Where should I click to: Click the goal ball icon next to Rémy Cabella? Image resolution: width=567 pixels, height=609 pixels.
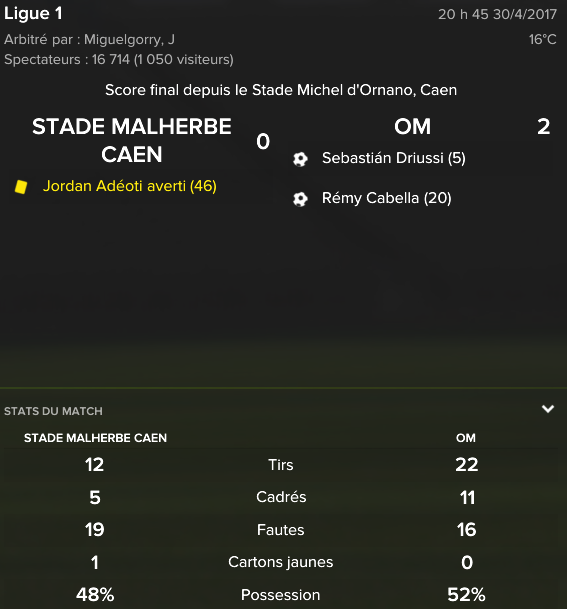300,199
